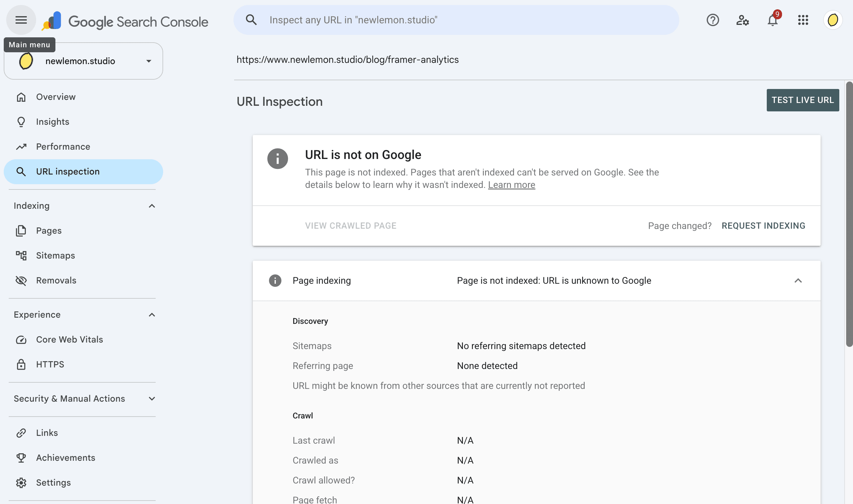Click the Core Web Vitals gauge icon
The width and height of the screenshot is (853, 504).
pyautogui.click(x=21, y=340)
